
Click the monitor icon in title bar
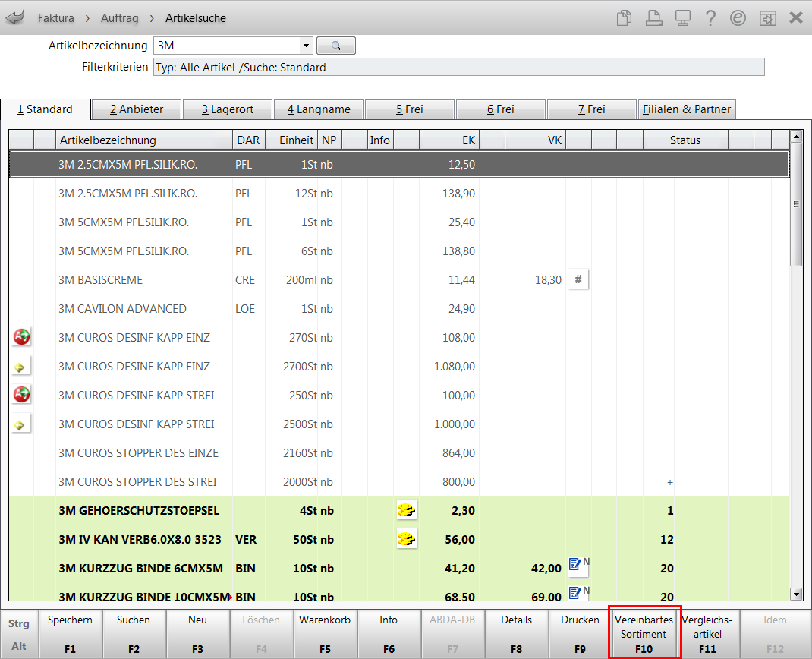[x=682, y=17]
